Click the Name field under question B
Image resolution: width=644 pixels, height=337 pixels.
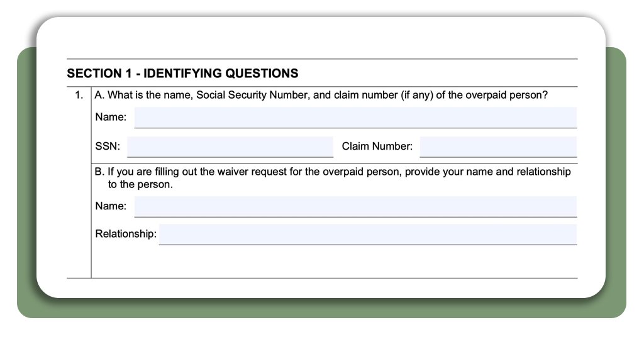355,206
